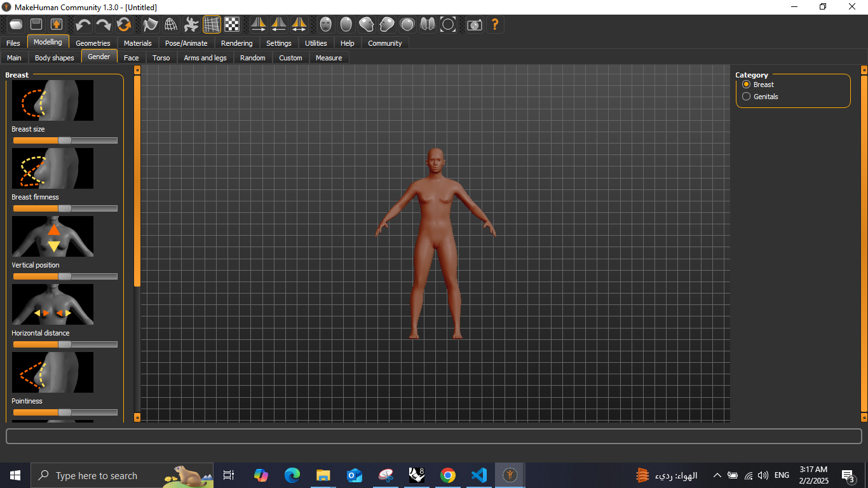This screenshot has width=868, height=488.
Task: Toggle the Smooth mesh icon
Action: tap(151, 25)
